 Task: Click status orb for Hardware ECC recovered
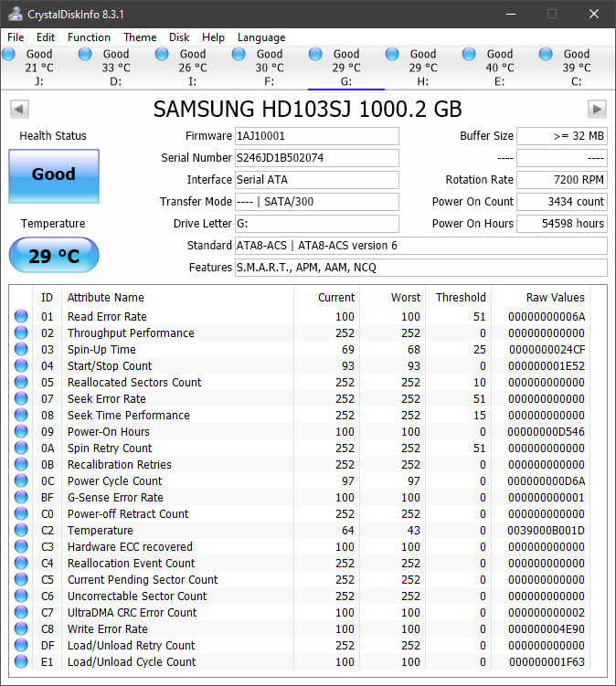(x=21, y=546)
